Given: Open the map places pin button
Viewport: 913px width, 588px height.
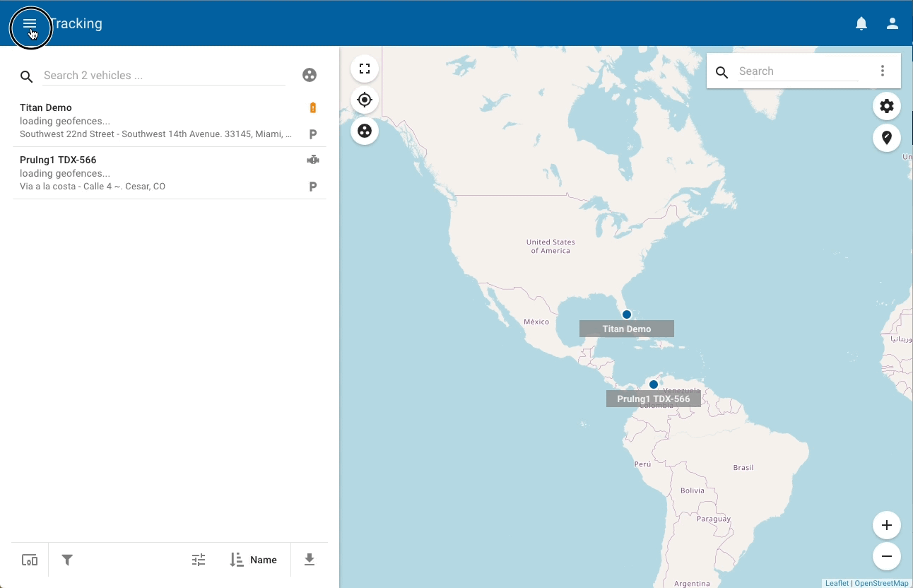Looking at the screenshot, I should click(x=887, y=137).
